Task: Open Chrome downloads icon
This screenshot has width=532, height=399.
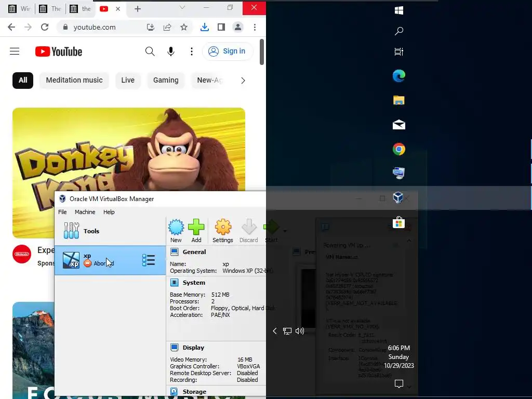Action: 205,27
